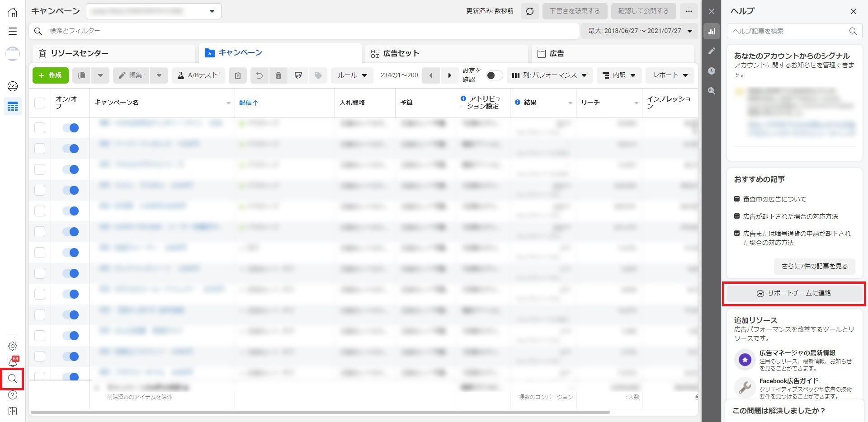Image resolution: width=868 pixels, height=422 pixels.
Task: Expand the キャンペーン名 column header arrow
Action: point(228,103)
